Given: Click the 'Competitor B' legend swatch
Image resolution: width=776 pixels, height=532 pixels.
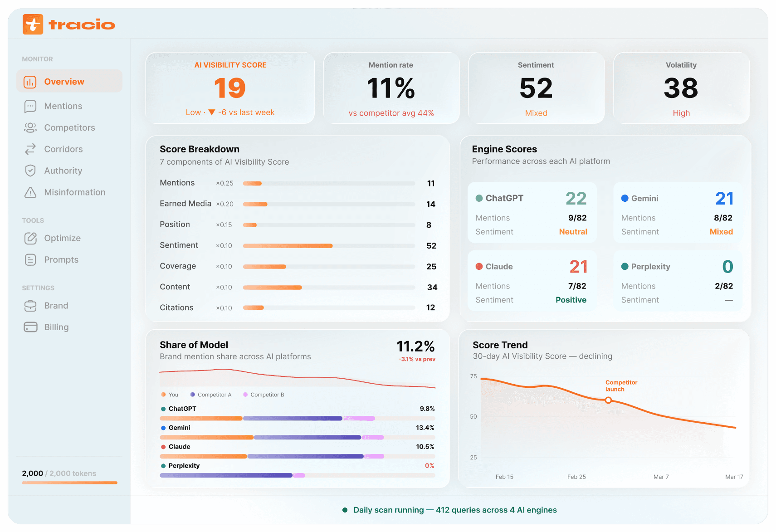Looking at the screenshot, I should [245, 395].
